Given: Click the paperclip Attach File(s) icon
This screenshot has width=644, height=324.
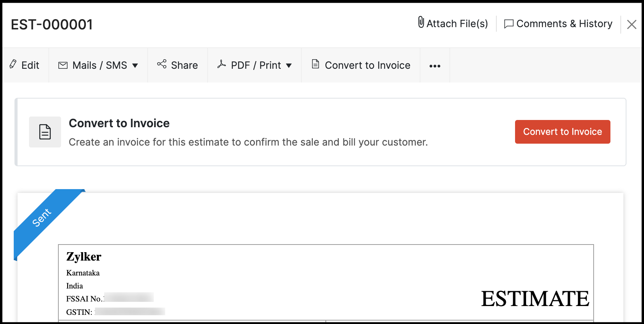Looking at the screenshot, I should [x=421, y=23].
